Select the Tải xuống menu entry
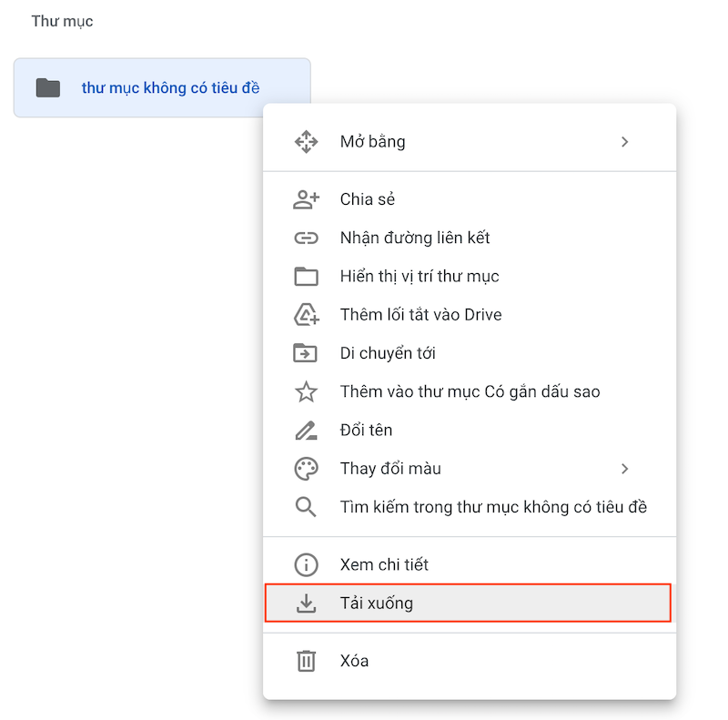This screenshot has width=728, height=720. coord(377,603)
